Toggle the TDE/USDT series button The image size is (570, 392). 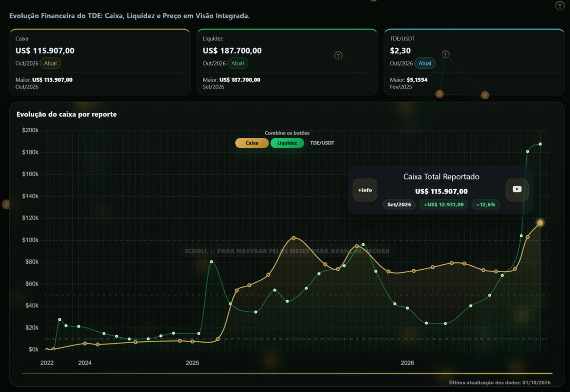(322, 143)
